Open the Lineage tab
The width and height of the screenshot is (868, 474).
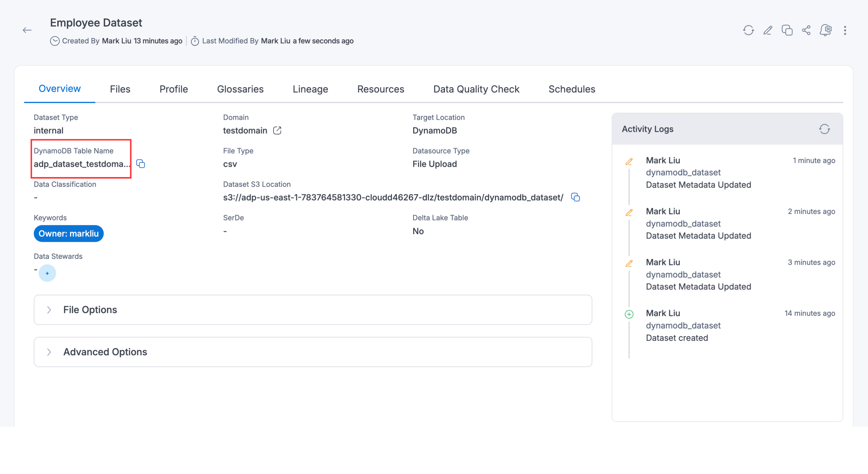point(310,89)
